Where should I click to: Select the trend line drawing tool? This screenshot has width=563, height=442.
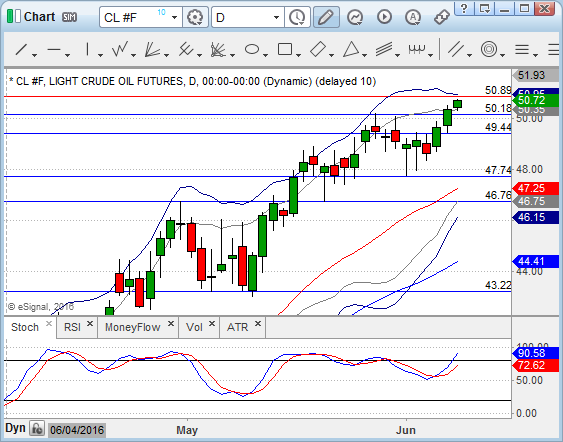point(21,50)
